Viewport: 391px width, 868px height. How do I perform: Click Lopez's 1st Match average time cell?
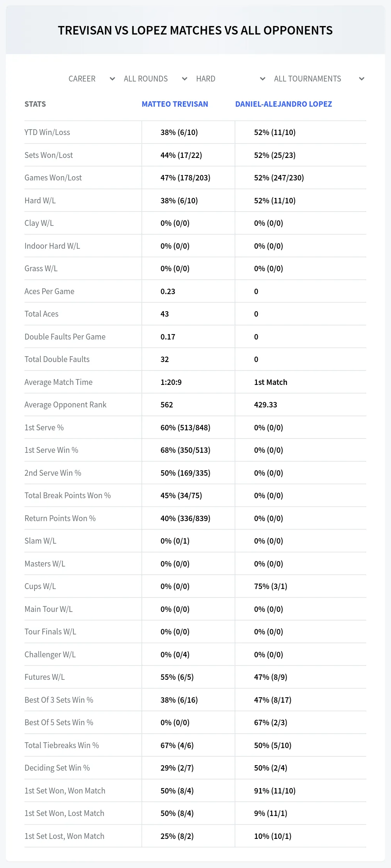click(x=271, y=382)
